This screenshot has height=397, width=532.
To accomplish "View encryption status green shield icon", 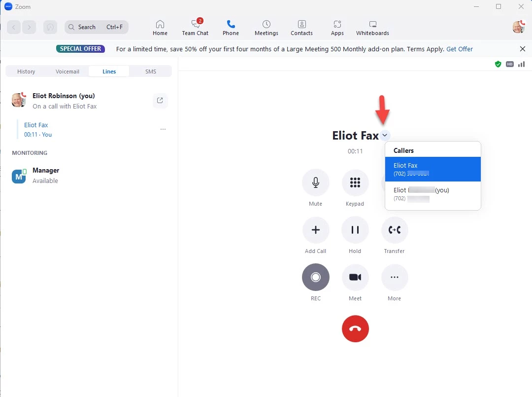I will point(498,64).
